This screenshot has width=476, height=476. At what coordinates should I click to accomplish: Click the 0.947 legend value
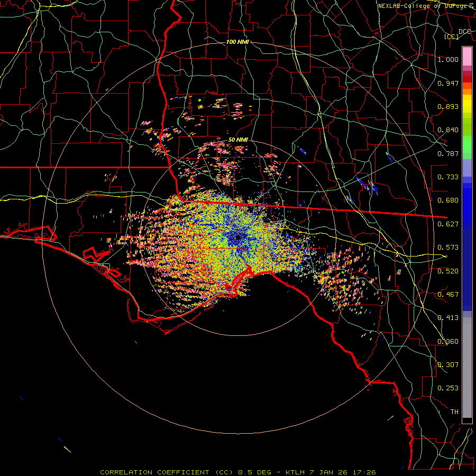coord(448,83)
